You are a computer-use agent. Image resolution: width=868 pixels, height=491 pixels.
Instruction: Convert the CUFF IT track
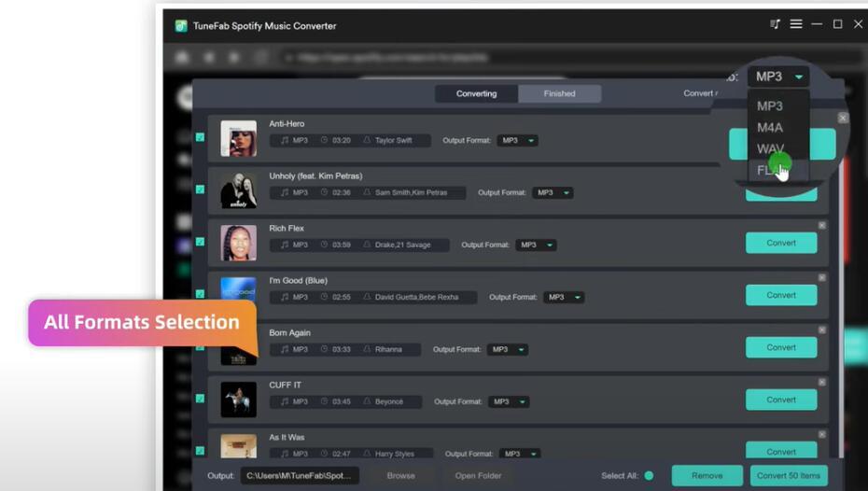[x=781, y=400]
